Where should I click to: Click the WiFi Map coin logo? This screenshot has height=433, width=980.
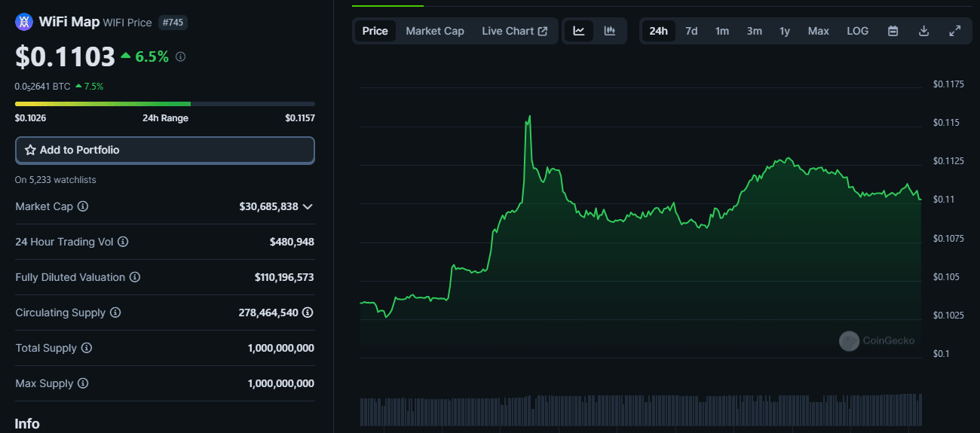[24, 22]
